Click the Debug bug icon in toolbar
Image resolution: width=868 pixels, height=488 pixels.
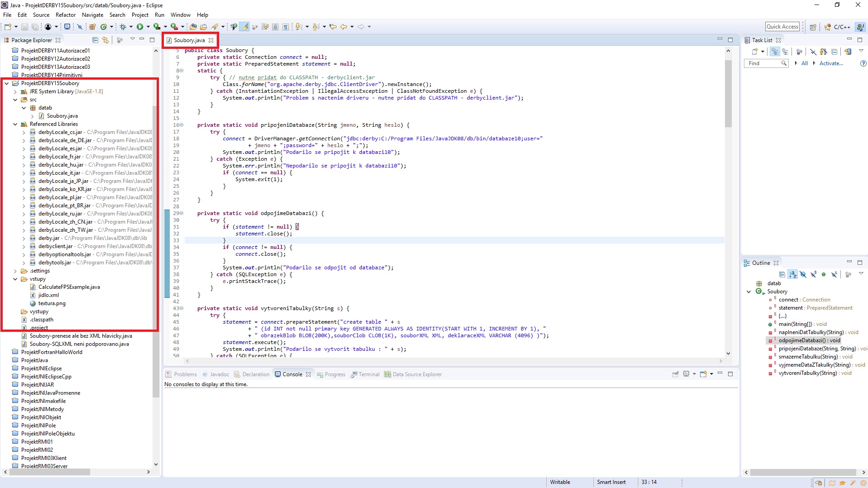(x=123, y=27)
